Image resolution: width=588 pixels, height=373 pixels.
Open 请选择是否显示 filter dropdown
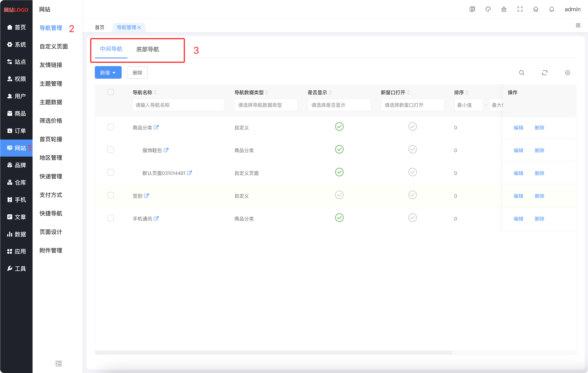339,105
